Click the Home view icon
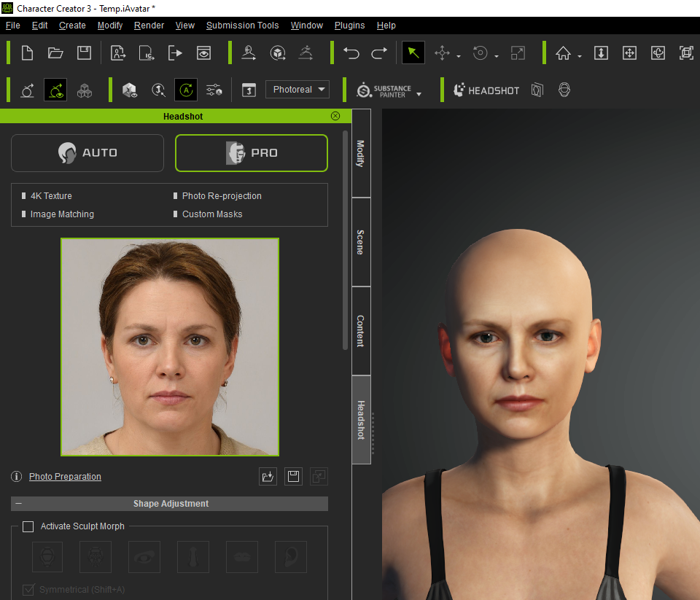700x600 pixels. 563,53
